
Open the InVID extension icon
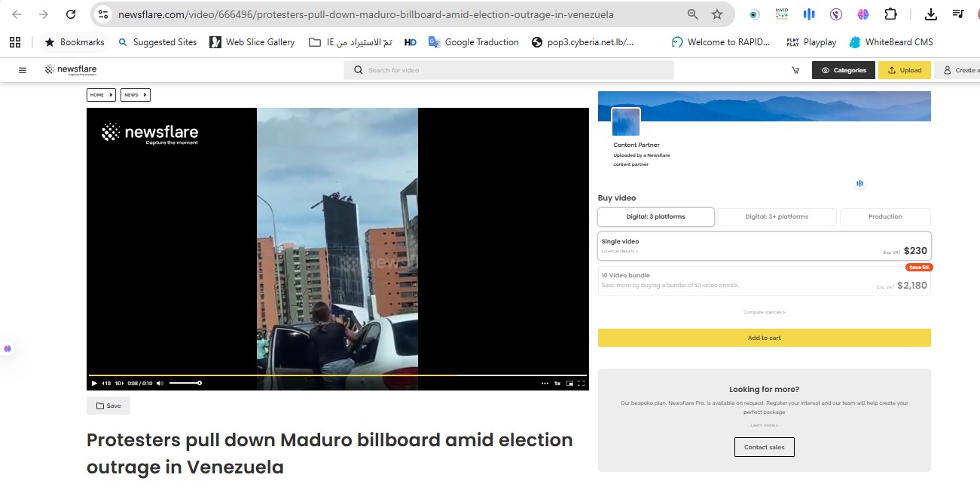[782, 14]
